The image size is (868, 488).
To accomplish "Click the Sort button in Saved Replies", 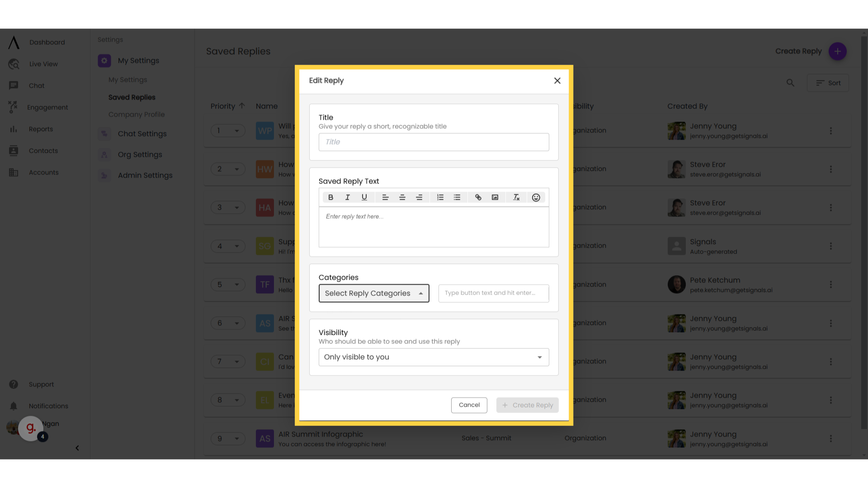I will 828,83.
